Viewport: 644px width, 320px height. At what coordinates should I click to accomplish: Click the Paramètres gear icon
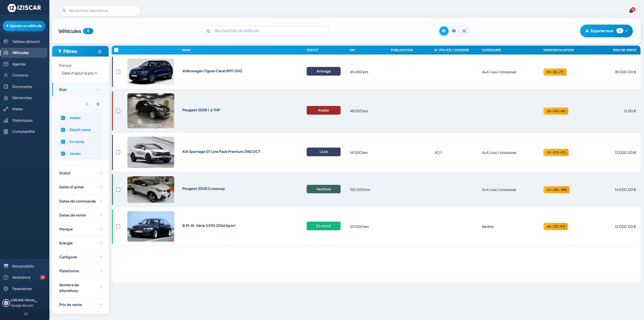(6, 289)
